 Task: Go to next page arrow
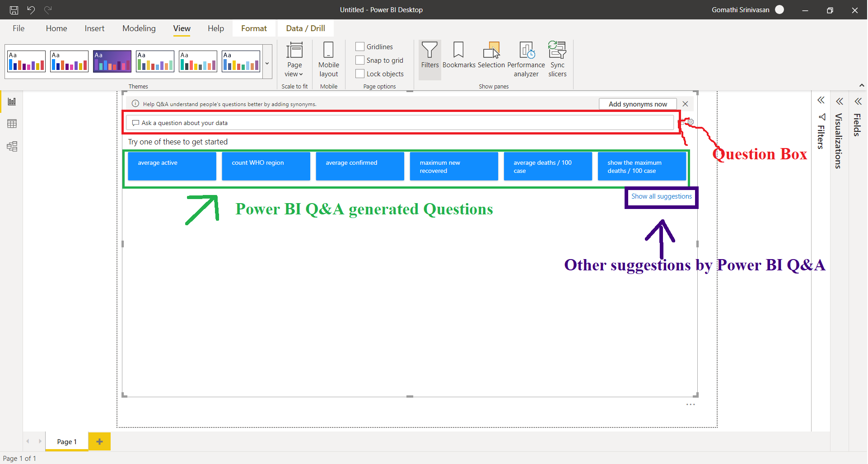tap(40, 441)
